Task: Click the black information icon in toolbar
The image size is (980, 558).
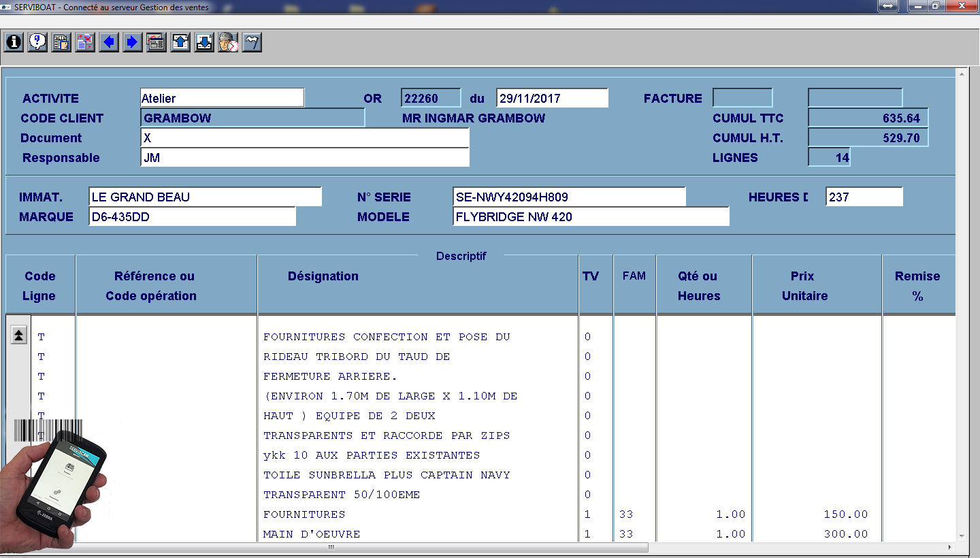Action: pyautogui.click(x=14, y=42)
